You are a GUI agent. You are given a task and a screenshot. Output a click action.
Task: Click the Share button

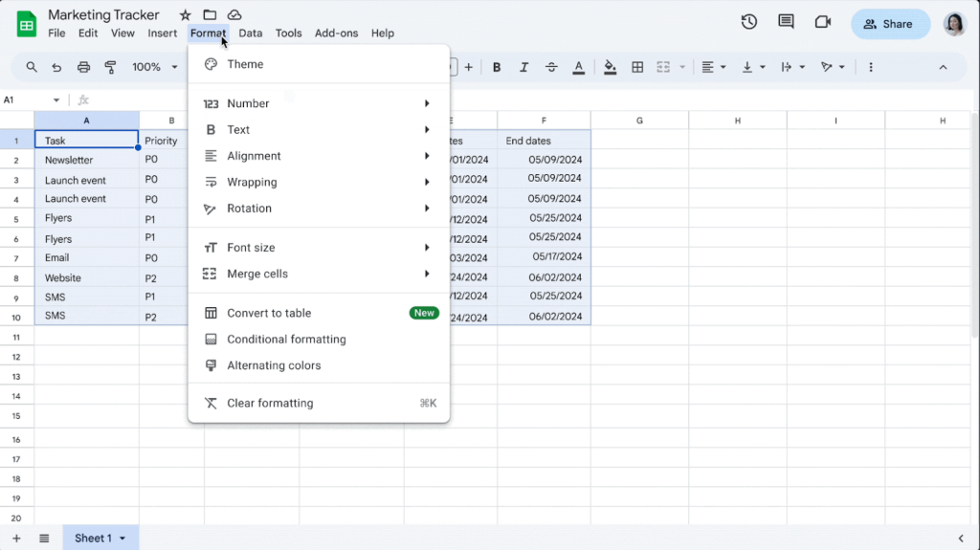coord(890,24)
